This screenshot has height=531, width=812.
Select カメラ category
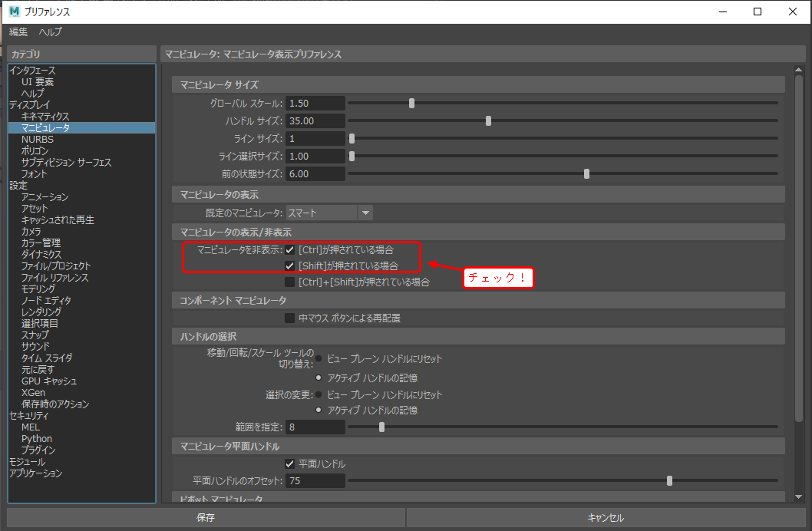31,231
